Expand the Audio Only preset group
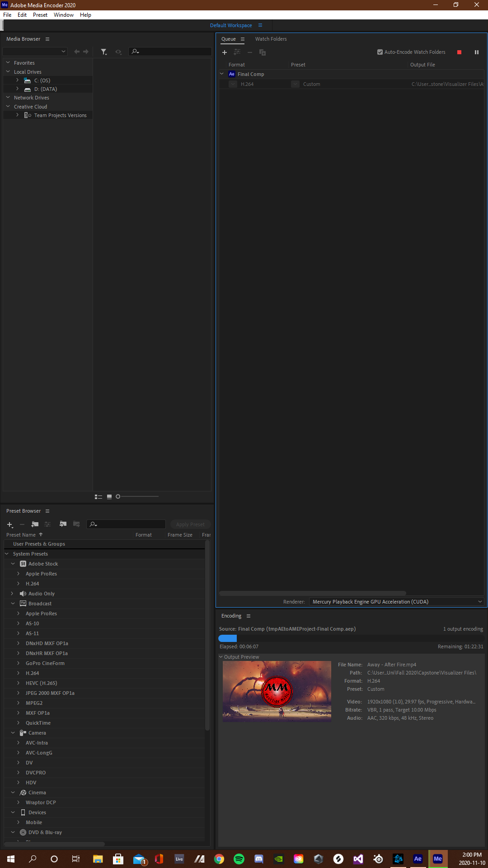 point(12,594)
